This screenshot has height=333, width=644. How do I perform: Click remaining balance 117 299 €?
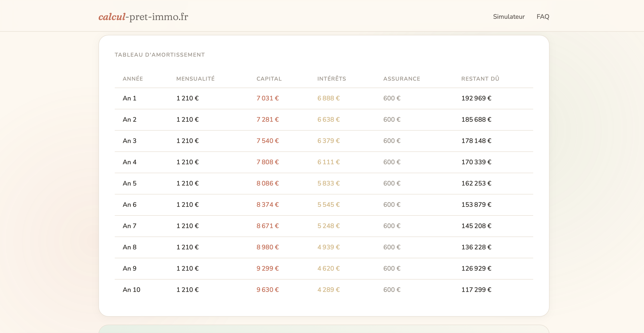click(476, 289)
